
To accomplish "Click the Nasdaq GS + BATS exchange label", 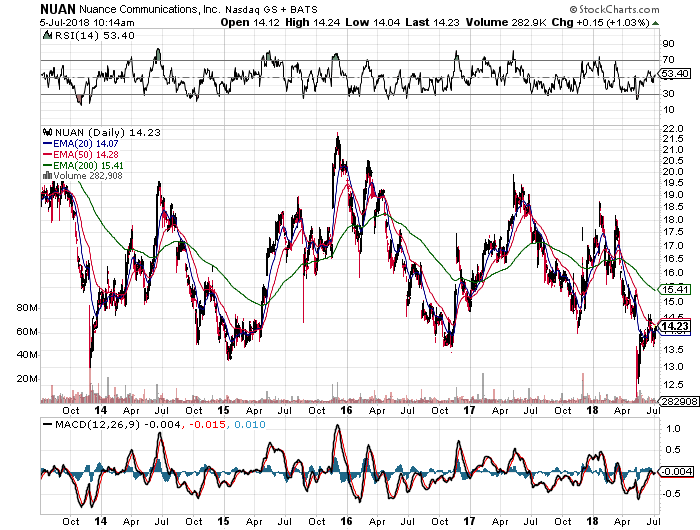I will 271,9.
